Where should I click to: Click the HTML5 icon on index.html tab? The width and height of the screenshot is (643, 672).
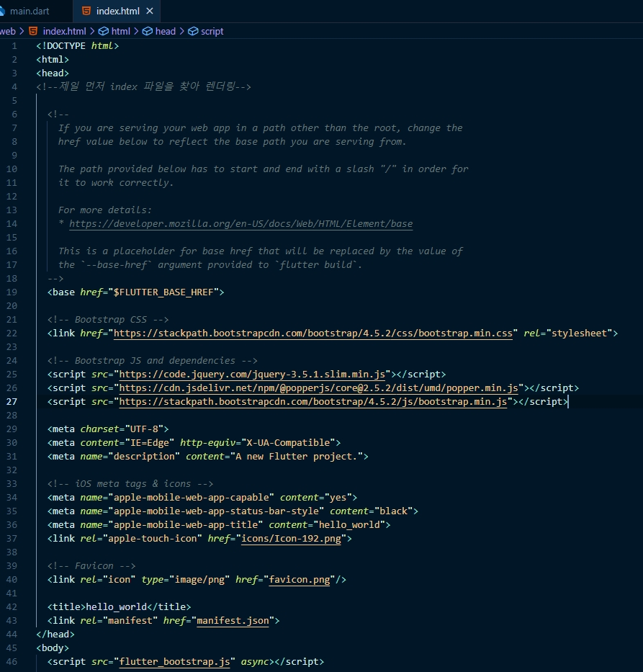pyautogui.click(x=86, y=11)
